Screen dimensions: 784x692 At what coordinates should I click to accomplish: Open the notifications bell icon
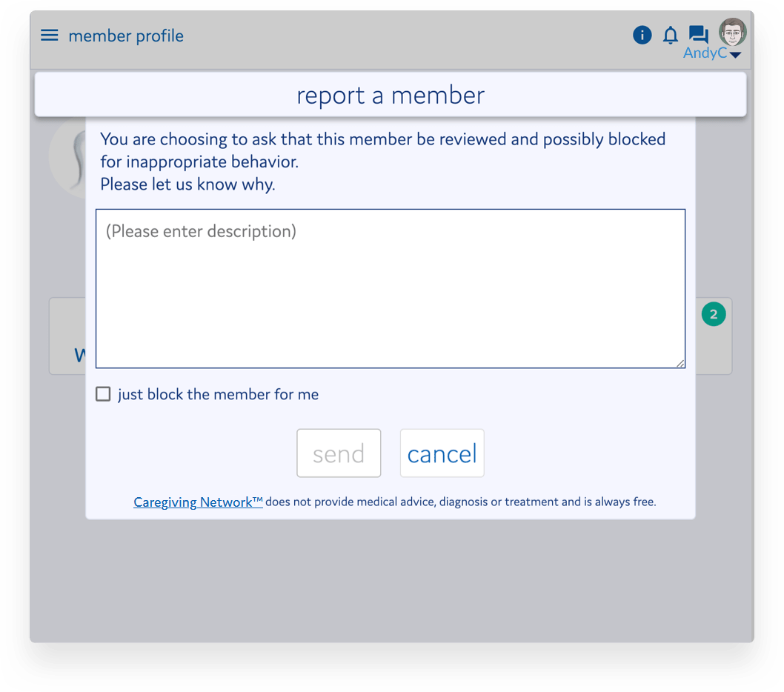click(671, 36)
